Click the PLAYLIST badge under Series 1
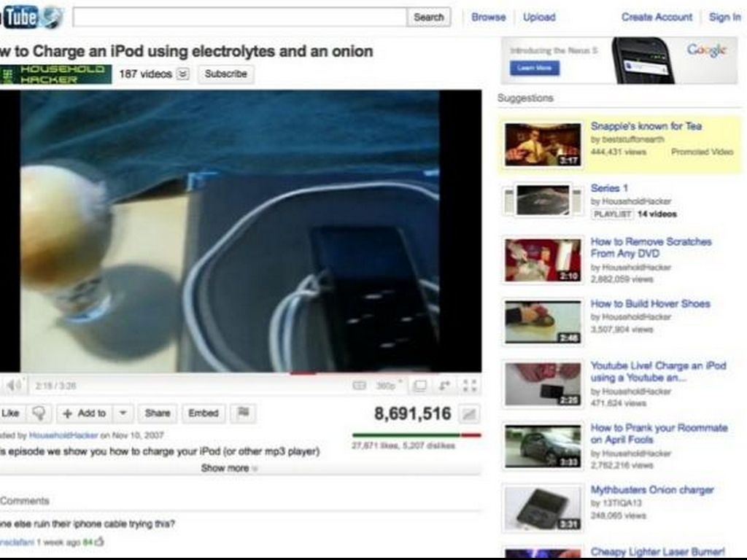The image size is (747, 560). click(x=613, y=214)
